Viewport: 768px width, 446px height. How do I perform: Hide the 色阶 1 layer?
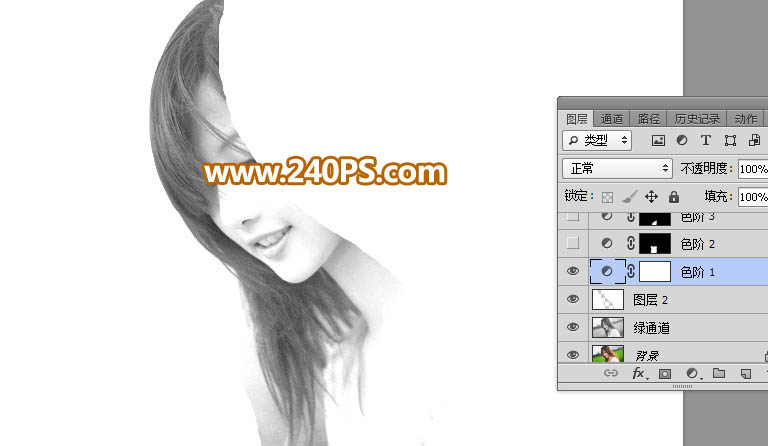573,271
